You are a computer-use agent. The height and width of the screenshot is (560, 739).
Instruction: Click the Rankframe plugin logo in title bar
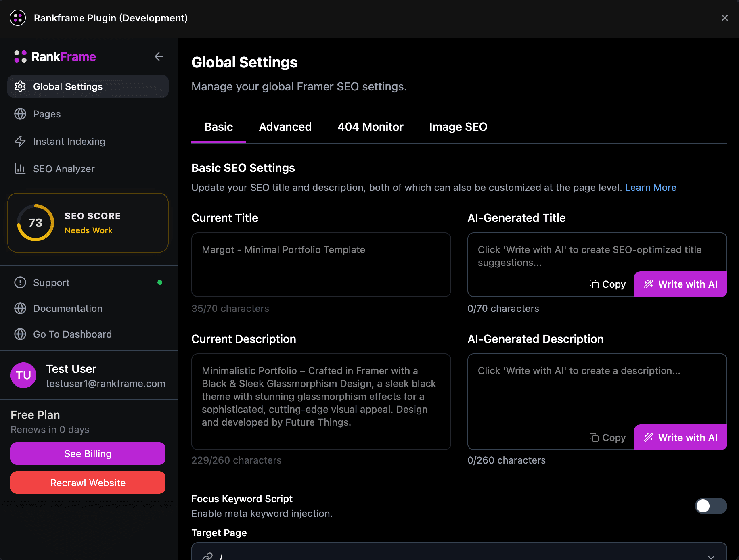click(x=18, y=18)
